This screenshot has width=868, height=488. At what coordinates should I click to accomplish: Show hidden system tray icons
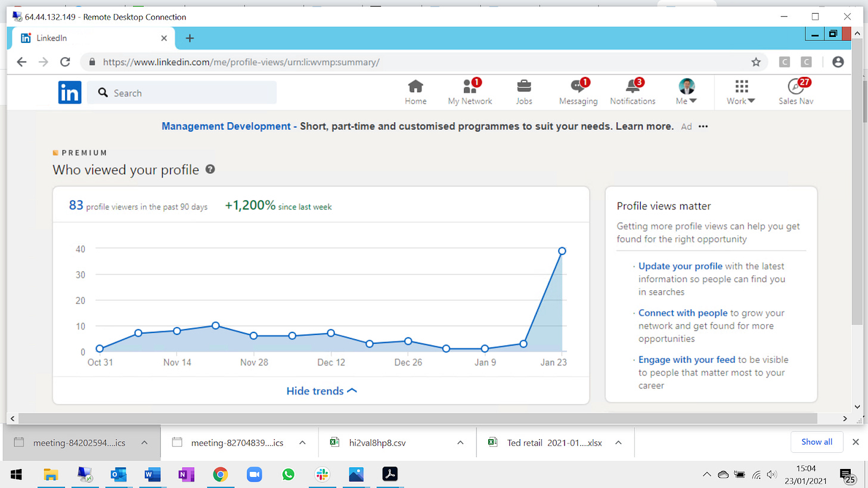coord(707,474)
